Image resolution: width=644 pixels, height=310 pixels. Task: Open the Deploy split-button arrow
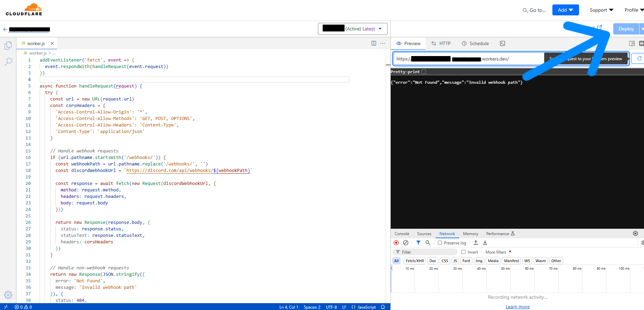coord(642,29)
